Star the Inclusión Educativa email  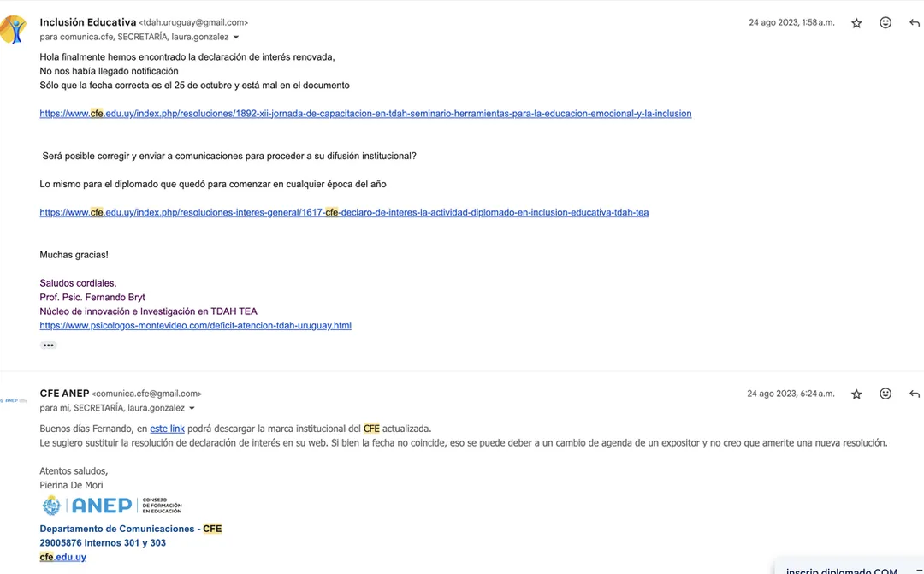856,23
